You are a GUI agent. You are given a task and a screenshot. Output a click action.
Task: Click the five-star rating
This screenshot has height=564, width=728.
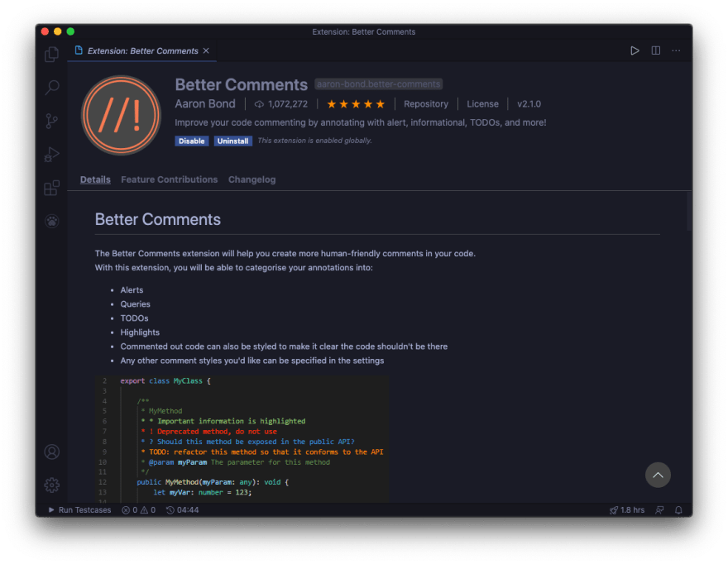coord(356,104)
